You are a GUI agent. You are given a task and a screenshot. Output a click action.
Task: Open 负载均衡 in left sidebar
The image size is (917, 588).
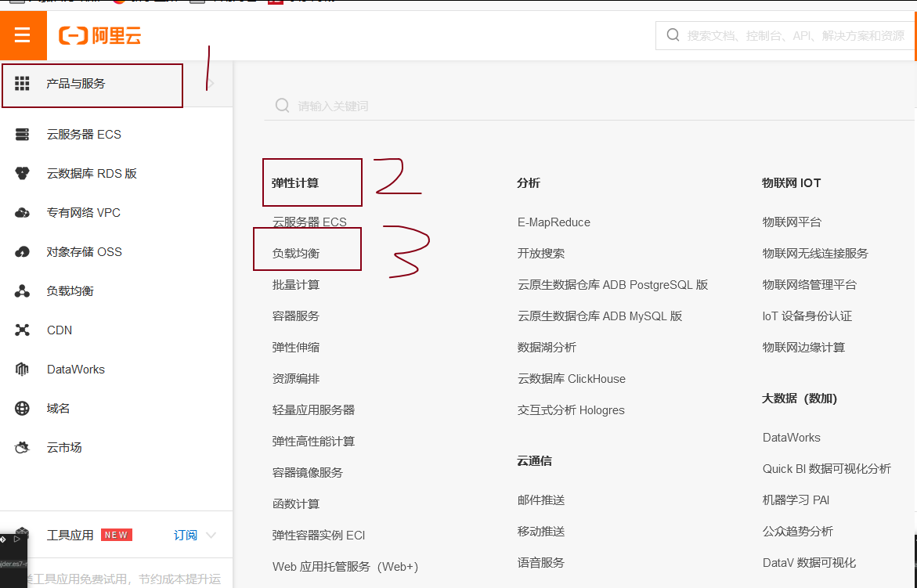click(70, 291)
